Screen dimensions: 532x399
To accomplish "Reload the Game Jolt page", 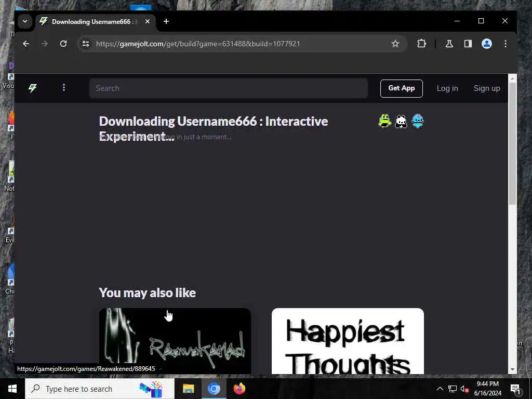I will pos(63,44).
